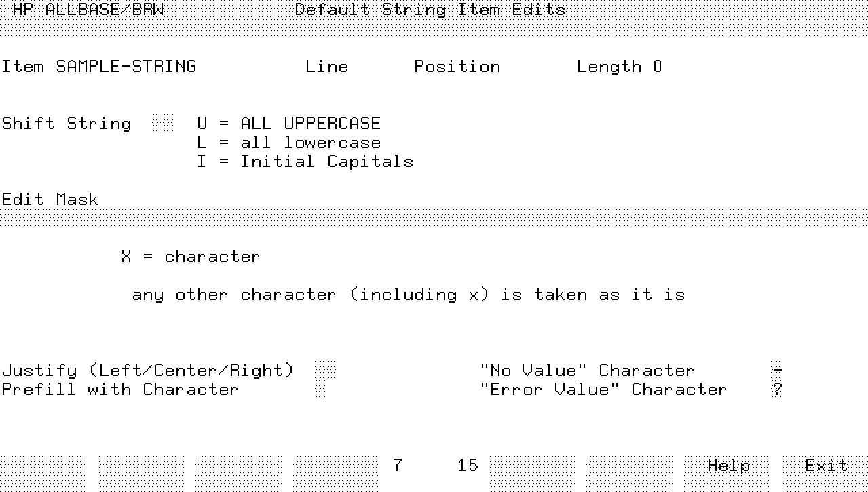Click the Default String Item Edits title

430,10
